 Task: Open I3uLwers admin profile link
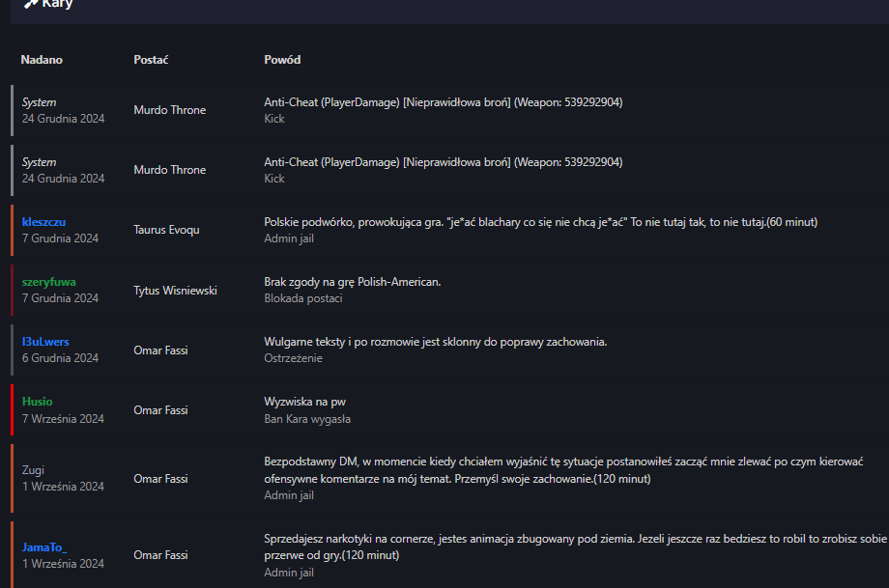pyautogui.click(x=45, y=342)
